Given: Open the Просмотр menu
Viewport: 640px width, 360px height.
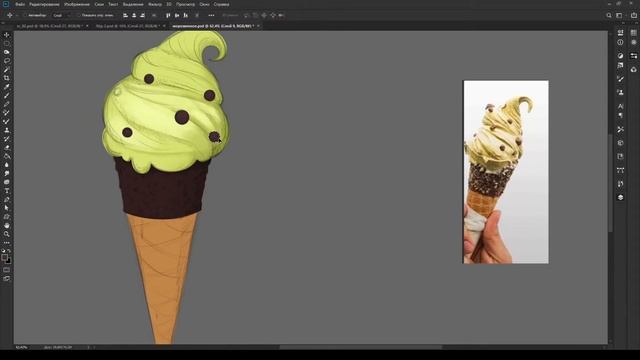Looking at the screenshot, I should 185,4.
